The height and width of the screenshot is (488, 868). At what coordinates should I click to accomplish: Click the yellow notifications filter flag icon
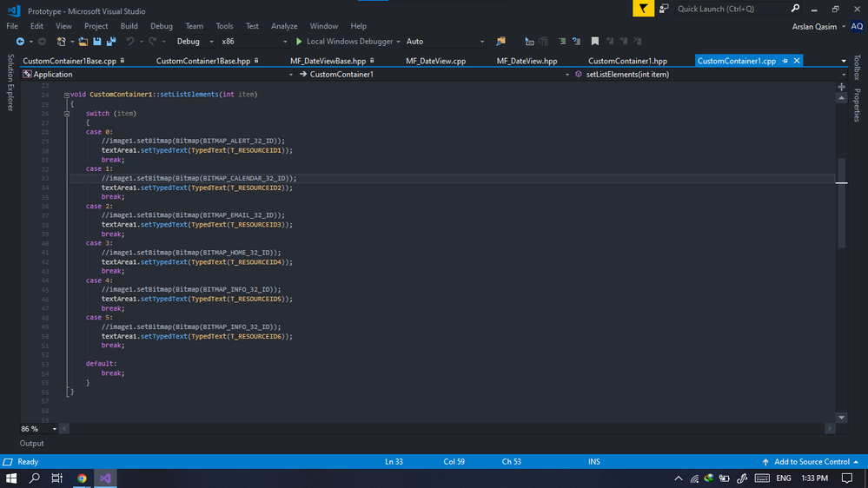643,9
